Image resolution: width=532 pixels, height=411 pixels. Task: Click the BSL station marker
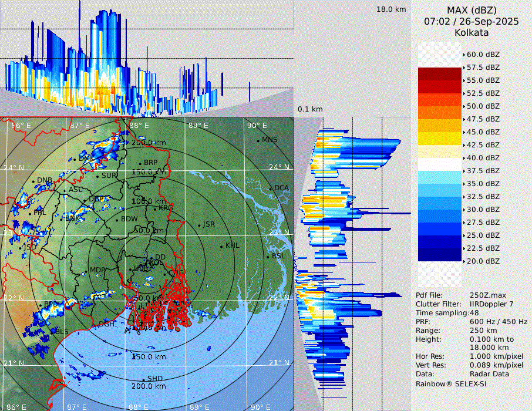(x=267, y=257)
